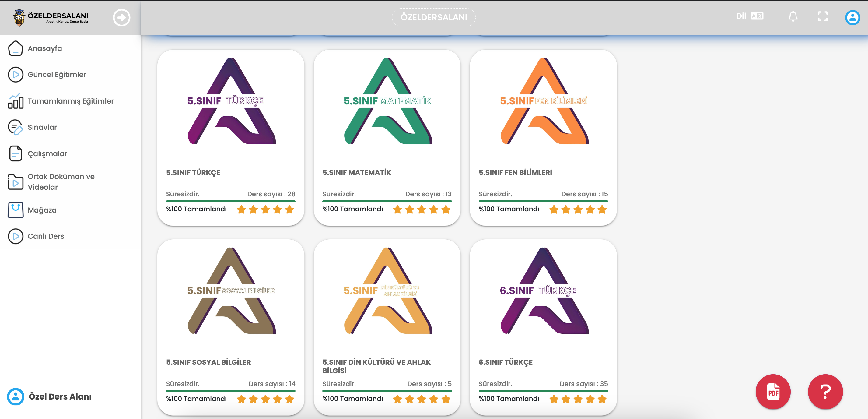Toggle fullscreen mode icon
The width and height of the screenshot is (868, 419).
pyautogui.click(x=823, y=16)
